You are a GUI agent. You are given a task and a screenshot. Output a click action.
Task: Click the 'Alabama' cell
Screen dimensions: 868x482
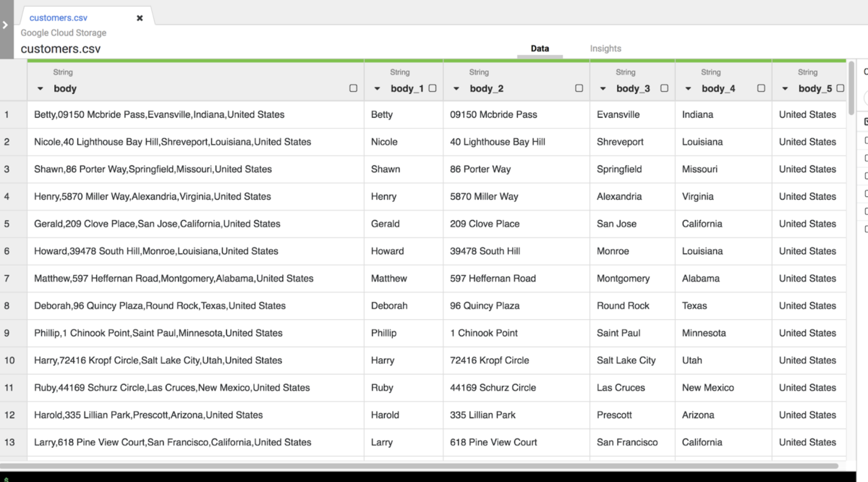(x=723, y=279)
